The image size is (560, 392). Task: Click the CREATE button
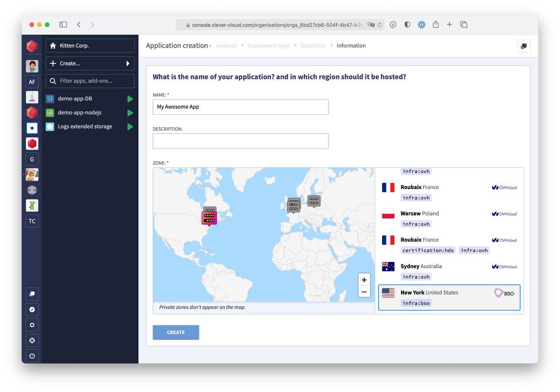(175, 332)
